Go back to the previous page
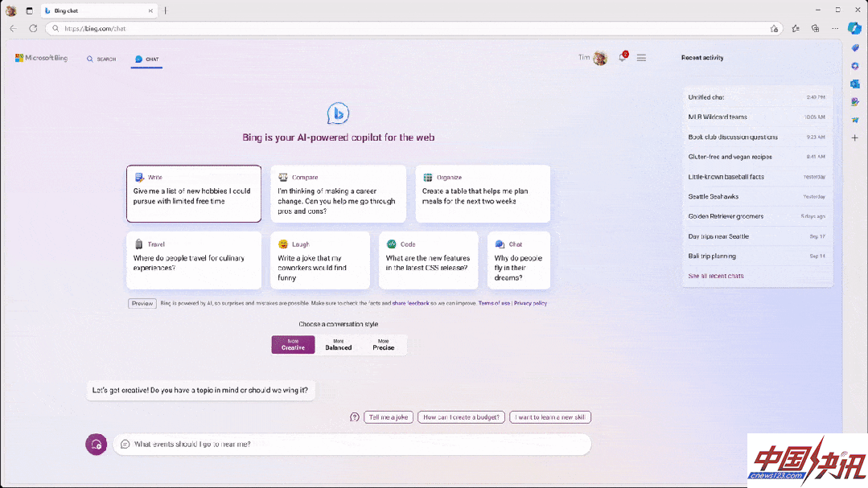The width and height of the screenshot is (868, 488). (14, 28)
